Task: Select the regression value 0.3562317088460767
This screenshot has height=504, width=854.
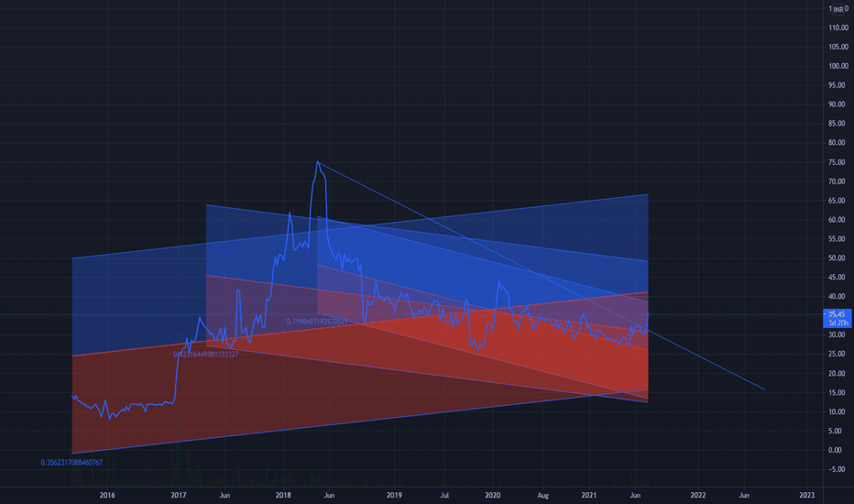Action: 71,463
